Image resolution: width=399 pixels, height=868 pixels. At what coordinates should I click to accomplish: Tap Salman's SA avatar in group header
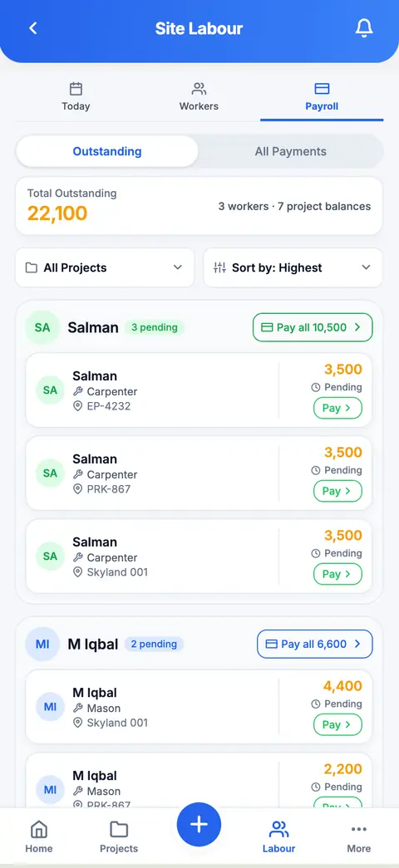click(42, 327)
